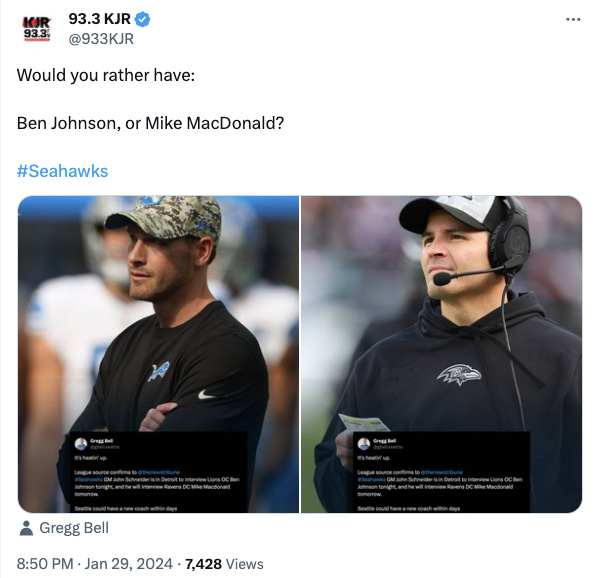Image resolution: width=596 pixels, height=578 pixels.
Task: Click the 7,428 Views count
Action: point(224,564)
